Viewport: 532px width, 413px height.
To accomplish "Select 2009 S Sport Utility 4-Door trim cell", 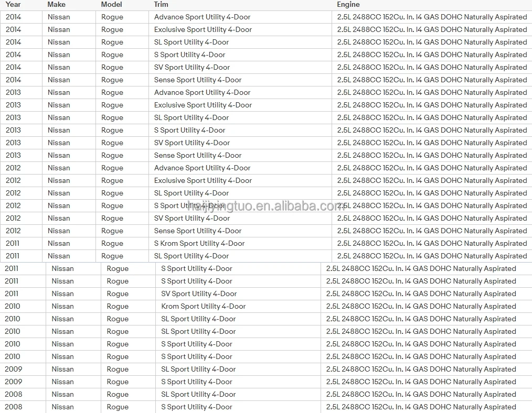I will click(x=238, y=382).
